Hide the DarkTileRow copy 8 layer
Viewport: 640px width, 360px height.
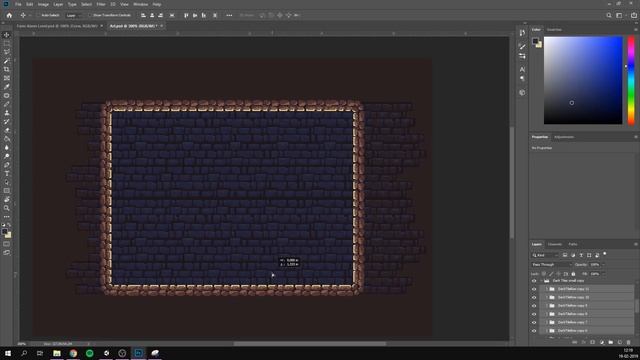pos(534,314)
